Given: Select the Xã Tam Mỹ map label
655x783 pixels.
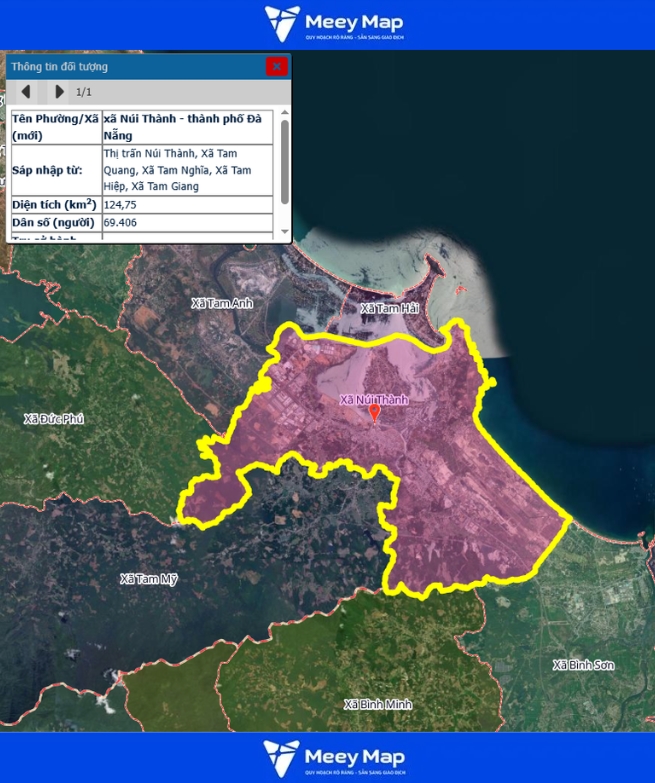Looking at the screenshot, I should (x=148, y=579).
